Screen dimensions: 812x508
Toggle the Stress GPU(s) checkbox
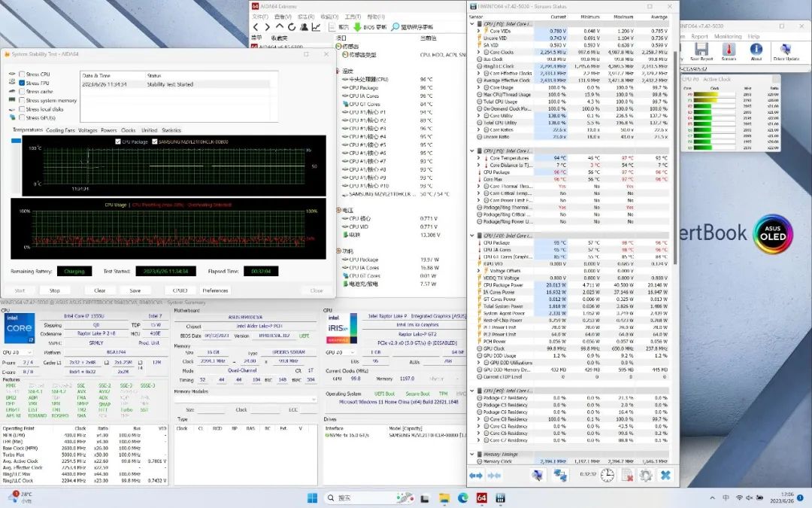tap(22, 117)
